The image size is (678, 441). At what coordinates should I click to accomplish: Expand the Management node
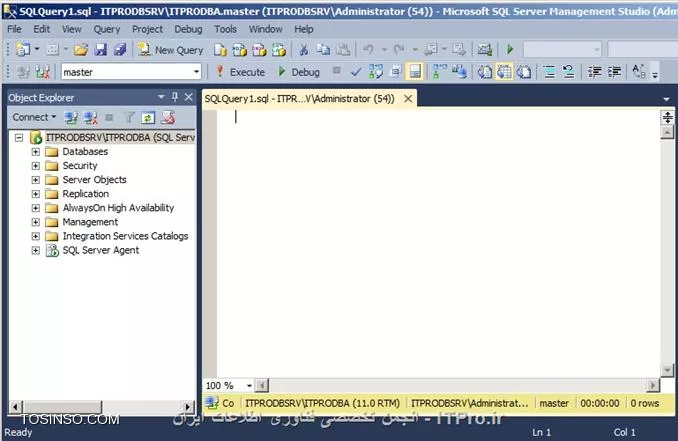click(x=35, y=222)
